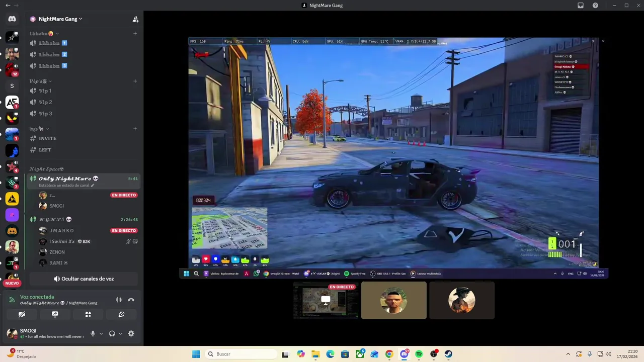Viewport: 644px width, 362px height.
Task: Select the cowboy avatar participant tile
Action: pyautogui.click(x=462, y=300)
